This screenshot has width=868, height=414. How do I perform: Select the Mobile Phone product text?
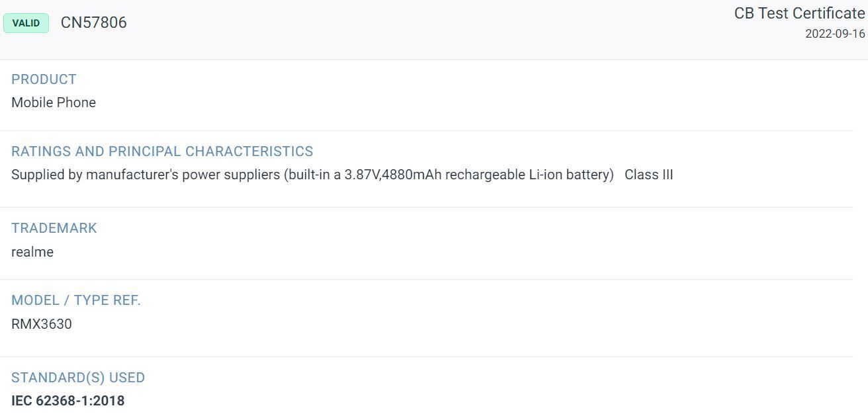click(54, 103)
